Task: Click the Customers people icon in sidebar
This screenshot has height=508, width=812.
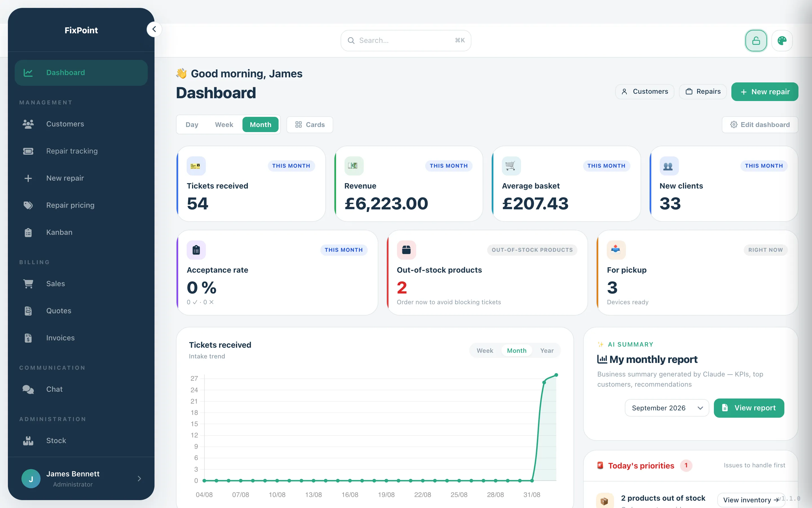Action: click(28, 124)
